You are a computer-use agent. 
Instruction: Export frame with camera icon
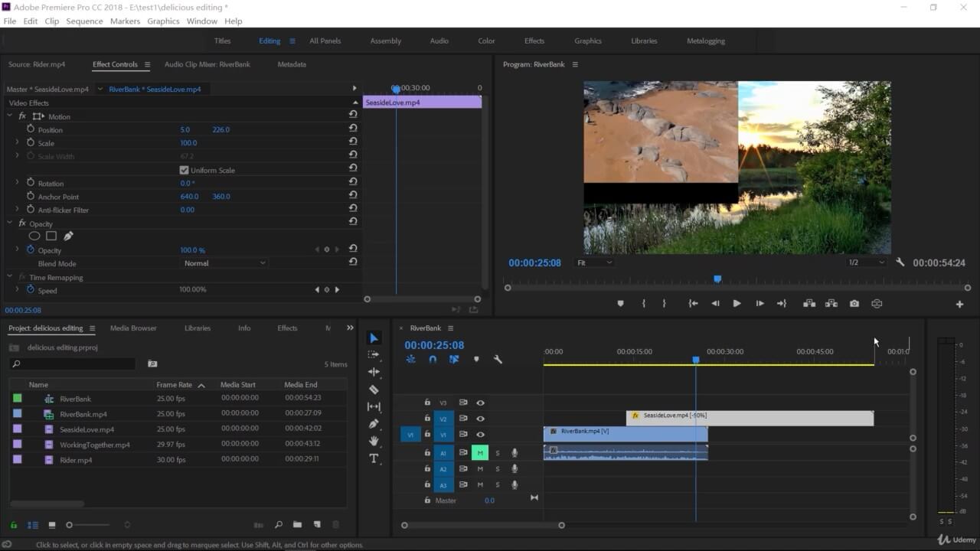coord(854,304)
